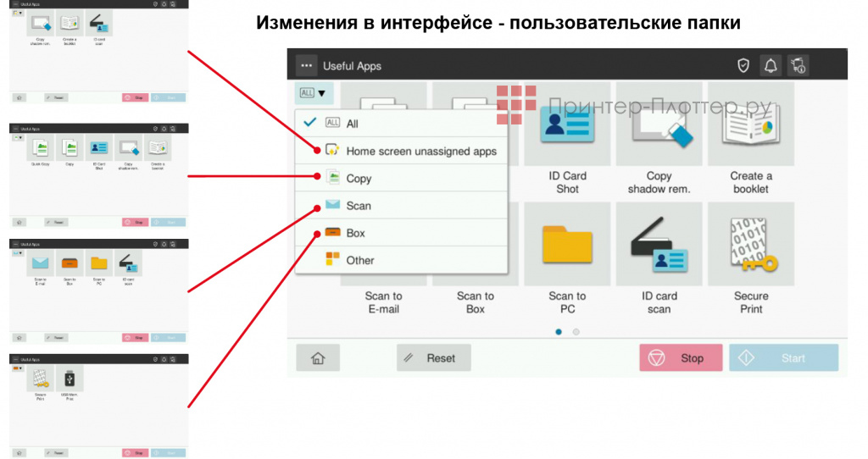Go to second page via grey dot
Viewport: 868px width, 459px height.
[576, 332]
